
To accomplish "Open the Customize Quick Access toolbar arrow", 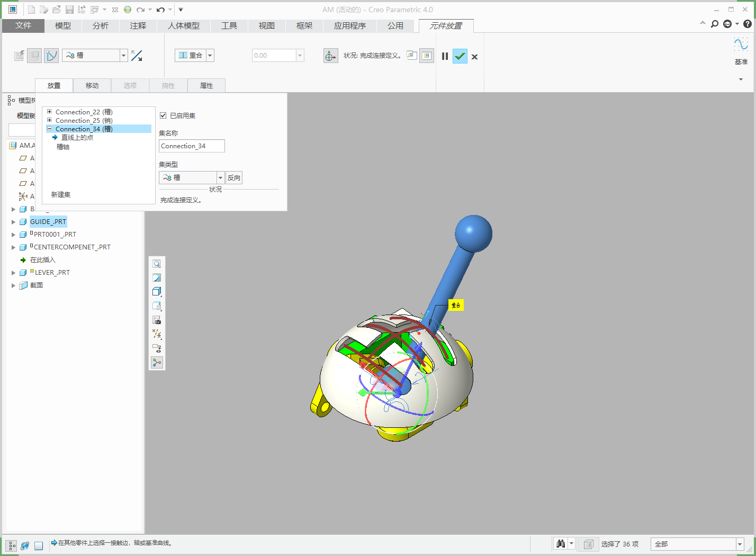I will pos(181,10).
